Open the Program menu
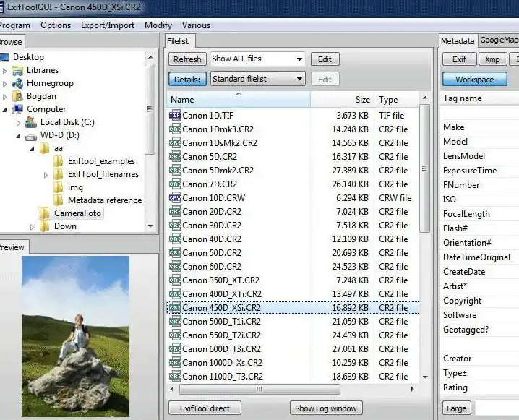Screen dimensions: 519x420 (14, 25)
